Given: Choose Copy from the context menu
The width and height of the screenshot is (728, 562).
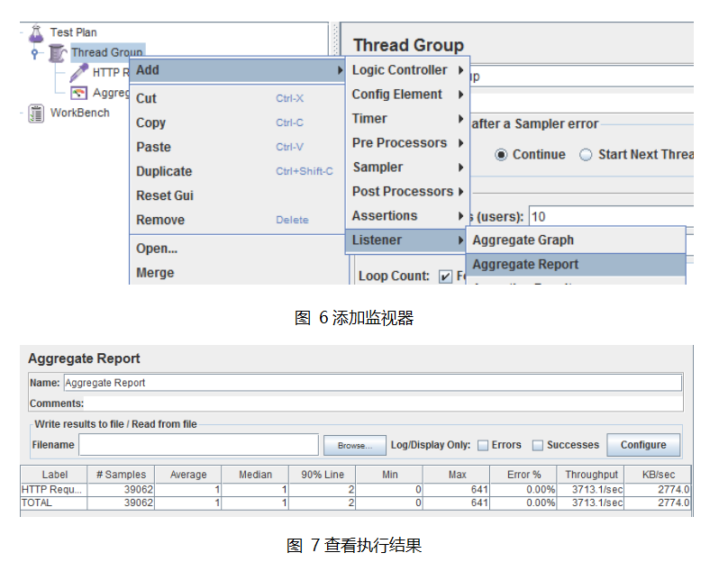Looking at the screenshot, I should click(x=237, y=122).
